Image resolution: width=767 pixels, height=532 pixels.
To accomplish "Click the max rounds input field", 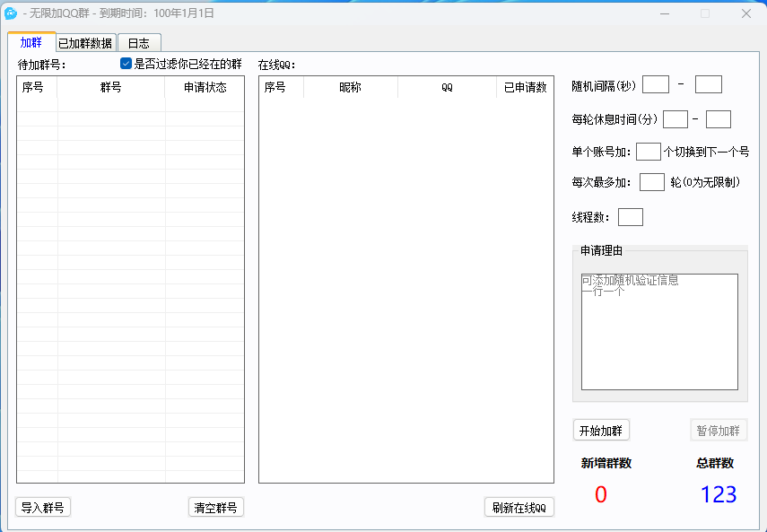I will tap(652, 182).
